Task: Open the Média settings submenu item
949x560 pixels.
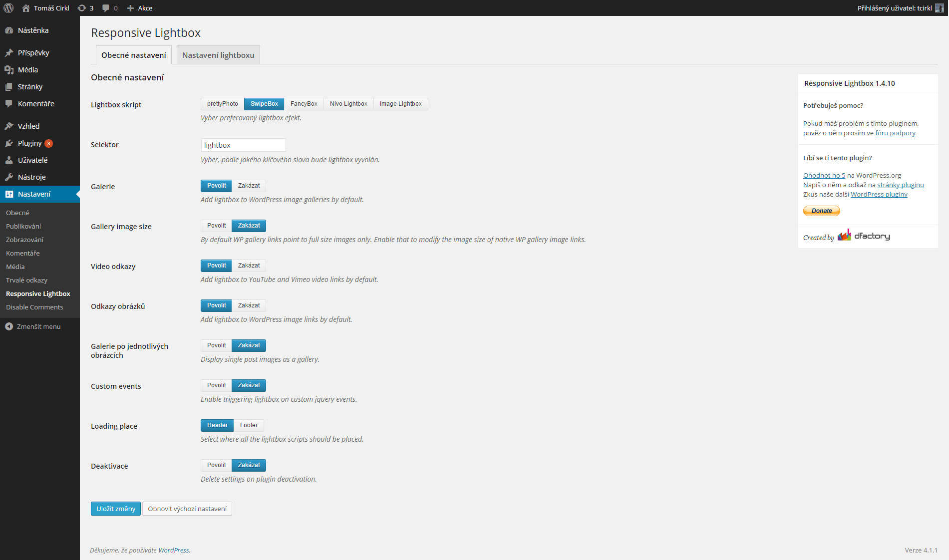Action: click(x=15, y=267)
